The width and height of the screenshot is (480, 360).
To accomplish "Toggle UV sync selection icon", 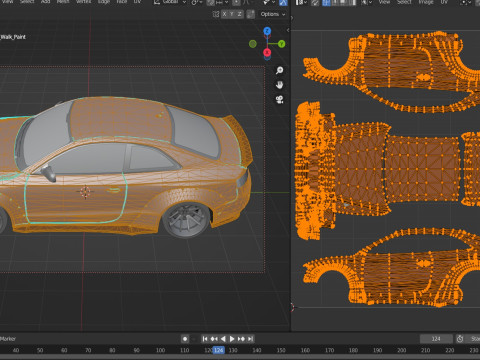I will pos(315,2).
